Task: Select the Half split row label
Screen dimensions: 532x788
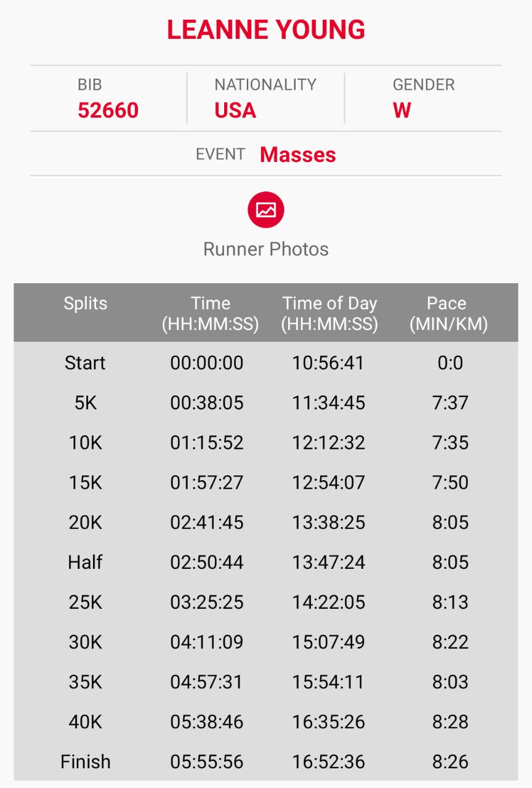Action: click(86, 562)
